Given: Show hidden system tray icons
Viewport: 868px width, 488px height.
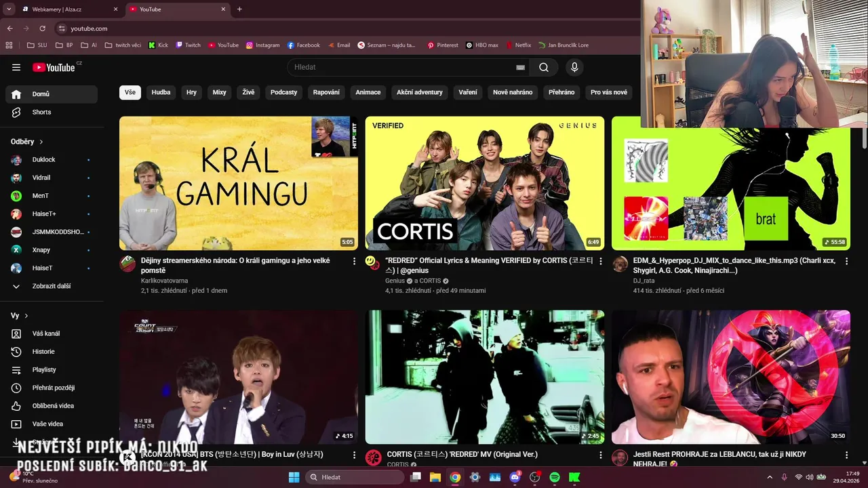Looking at the screenshot, I should (x=769, y=477).
